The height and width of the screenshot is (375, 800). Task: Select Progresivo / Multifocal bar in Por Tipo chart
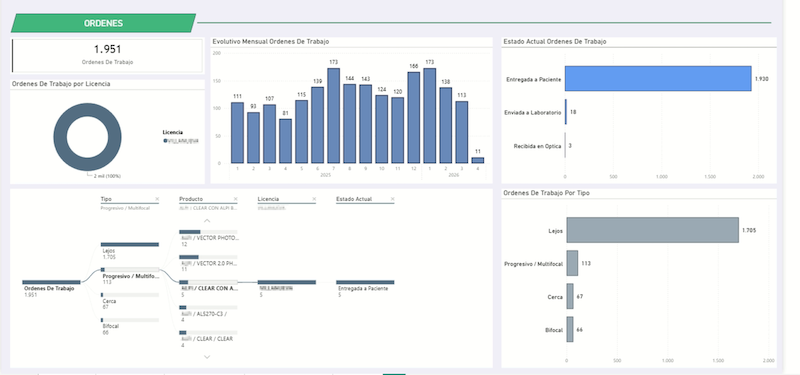tap(572, 263)
